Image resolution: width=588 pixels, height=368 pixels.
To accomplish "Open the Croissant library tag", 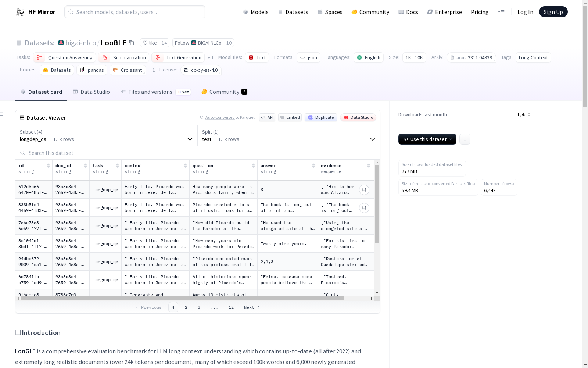I will tap(128, 70).
